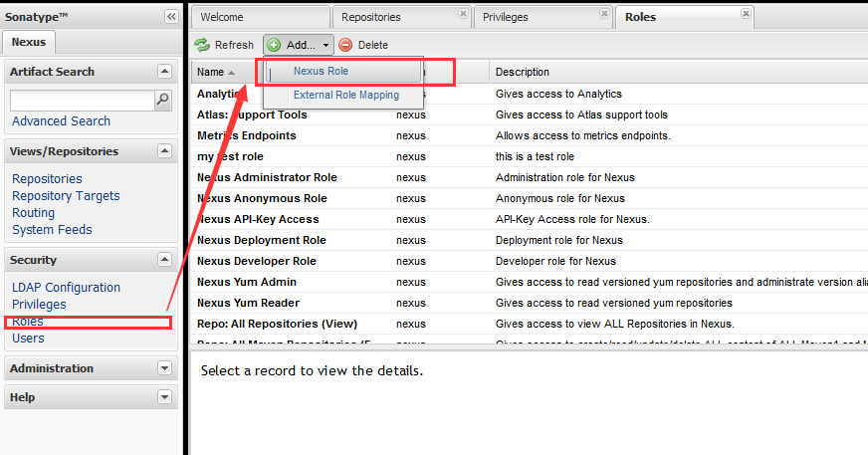Switch to the Privileges tab
The height and width of the screenshot is (455, 868).
pyautogui.click(x=542, y=17)
